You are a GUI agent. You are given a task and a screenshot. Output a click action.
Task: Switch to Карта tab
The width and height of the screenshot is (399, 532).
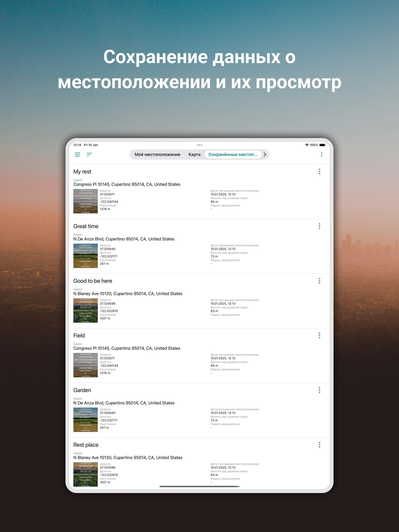pyautogui.click(x=194, y=154)
